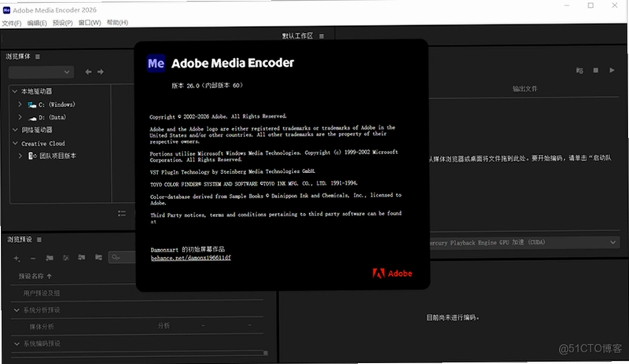This screenshot has width=629, height=364.
Task: Stop the queue with the stop button
Action: [596, 70]
